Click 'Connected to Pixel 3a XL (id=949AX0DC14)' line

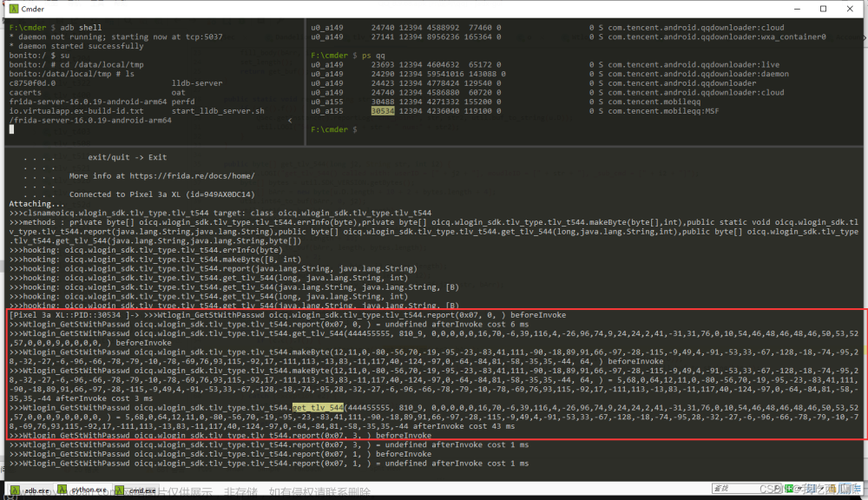[162, 194]
